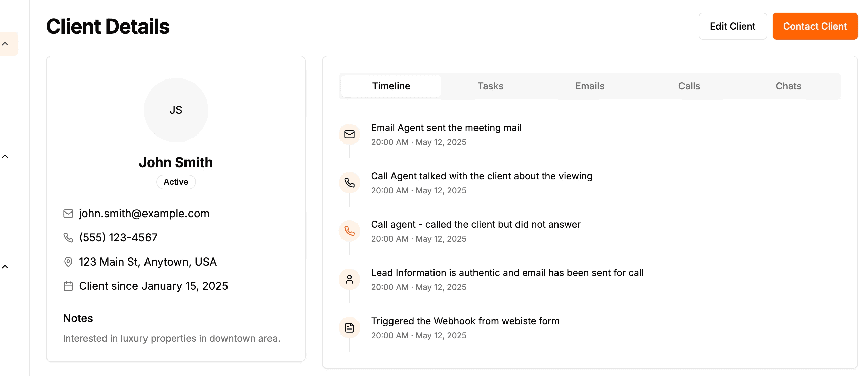This screenshot has width=868, height=376.
Task: Click the Active status badge
Action: point(176,182)
